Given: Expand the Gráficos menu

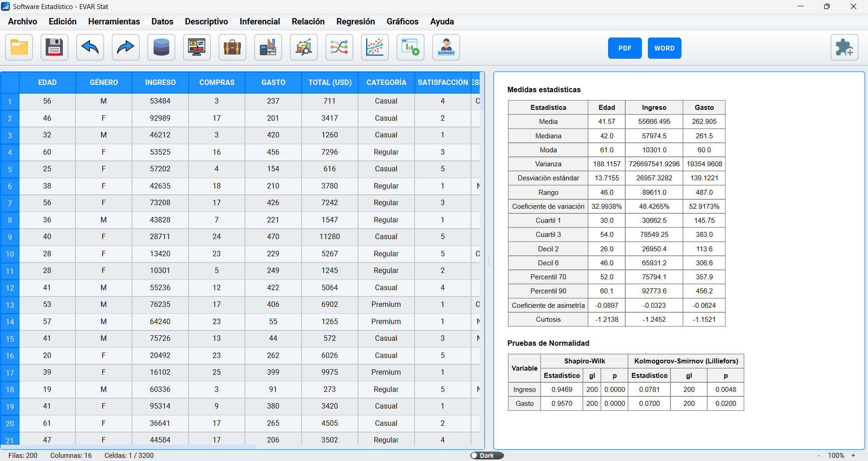Looking at the screenshot, I should (402, 22).
